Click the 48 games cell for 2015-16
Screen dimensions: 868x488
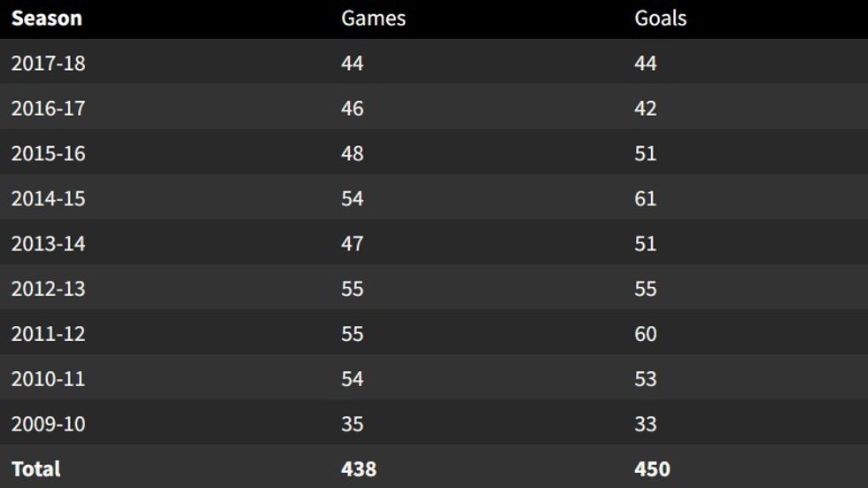pyautogui.click(x=353, y=154)
